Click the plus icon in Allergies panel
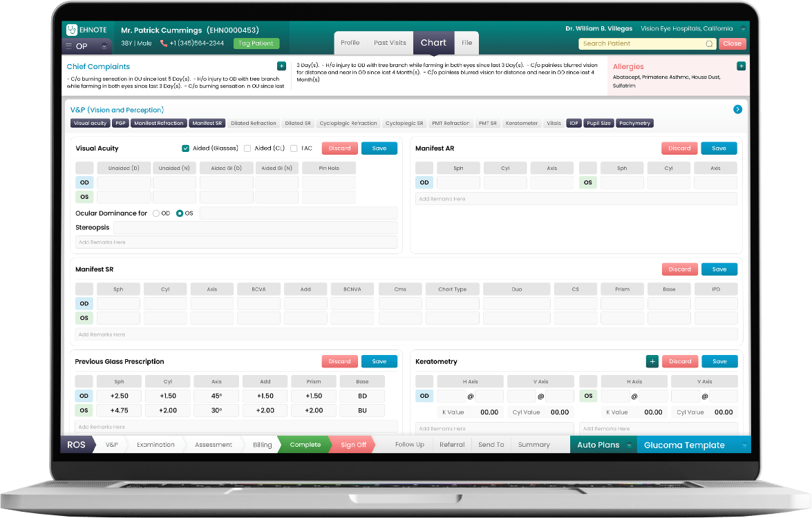Image resolution: width=812 pixels, height=518 pixels. point(741,66)
